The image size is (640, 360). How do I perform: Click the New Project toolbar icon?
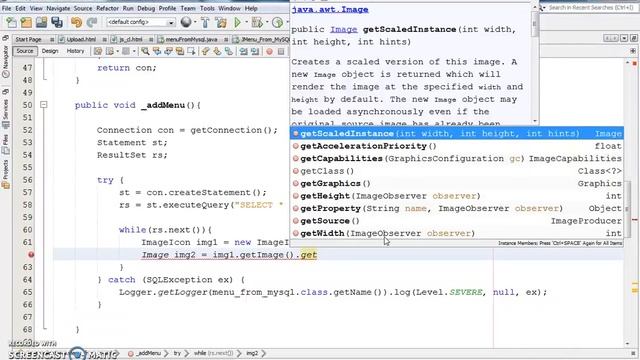27,22
